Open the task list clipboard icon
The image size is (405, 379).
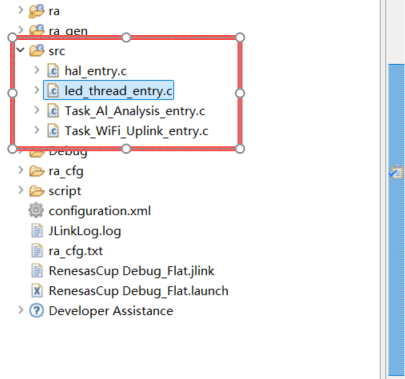pos(396,172)
